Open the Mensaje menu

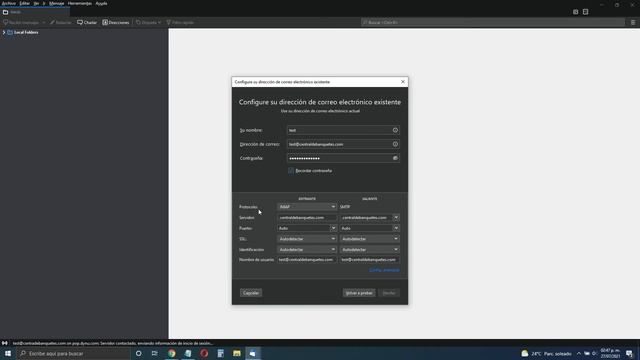[x=56, y=3]
